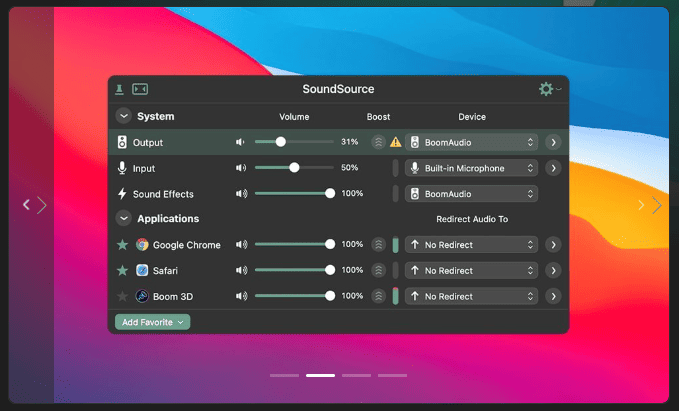
Task: Go to previous slide using left chevron
Action: (26, 204)
